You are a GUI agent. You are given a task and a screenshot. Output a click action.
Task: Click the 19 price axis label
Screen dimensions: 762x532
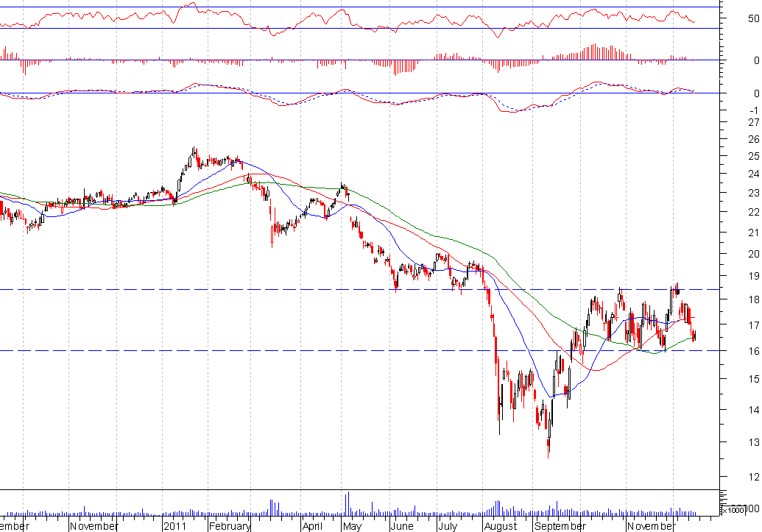(x=753, y=275)
